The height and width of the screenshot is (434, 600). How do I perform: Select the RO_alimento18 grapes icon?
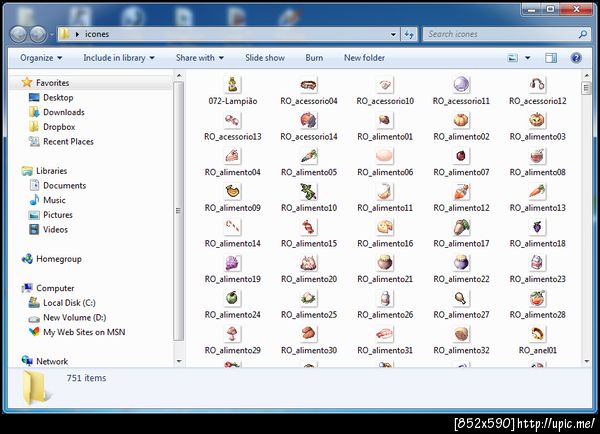click(537, 227)
